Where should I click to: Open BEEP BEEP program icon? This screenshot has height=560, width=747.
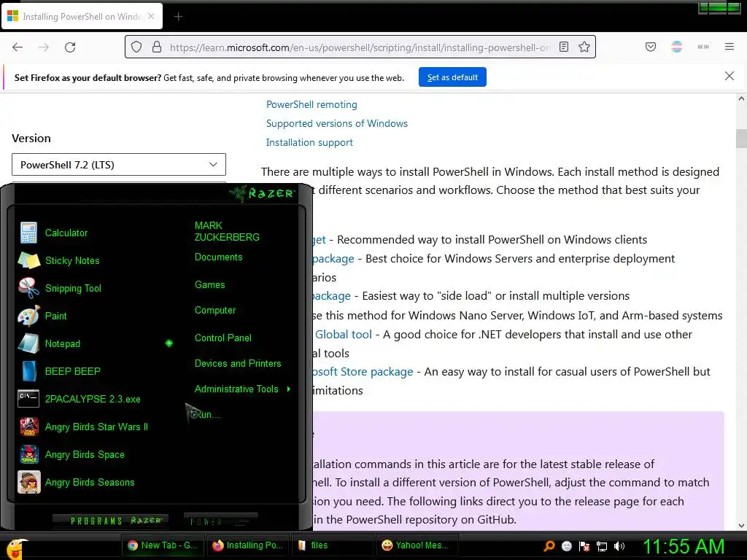click(x=28, y=371)
